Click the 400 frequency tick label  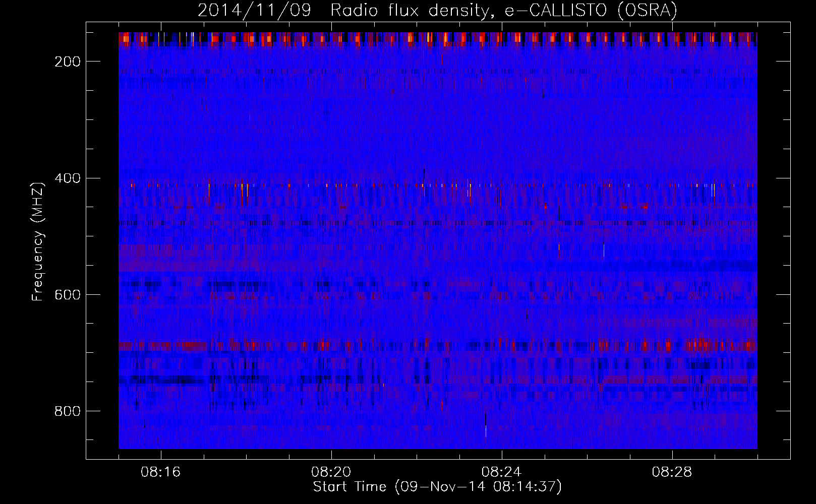point(68,178)
